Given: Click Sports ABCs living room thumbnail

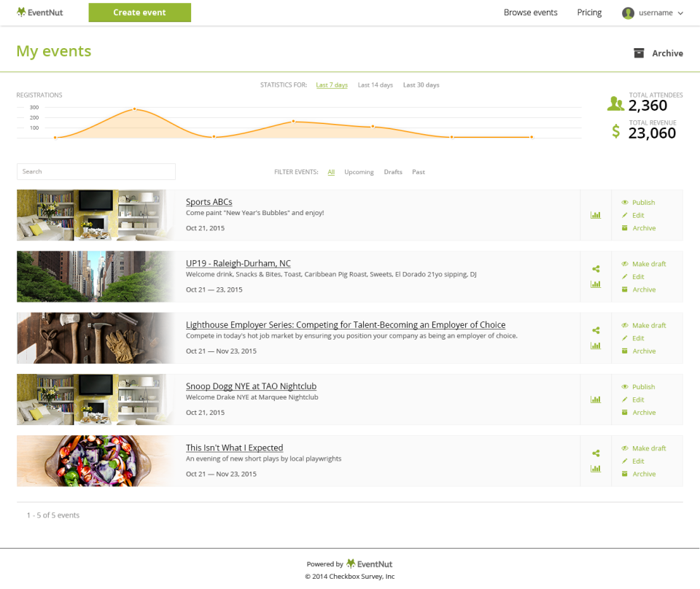Looking at the screenshot, I should tap(96, 215).
